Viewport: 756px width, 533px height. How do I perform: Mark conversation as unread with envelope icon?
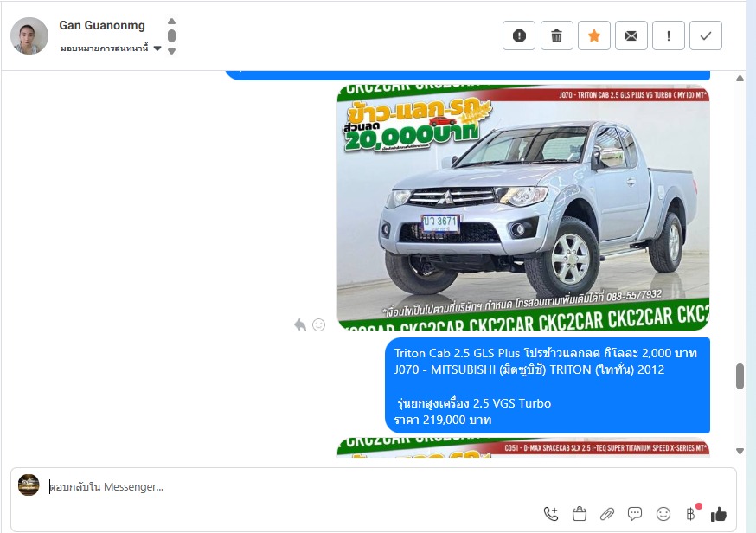[631, 35]
